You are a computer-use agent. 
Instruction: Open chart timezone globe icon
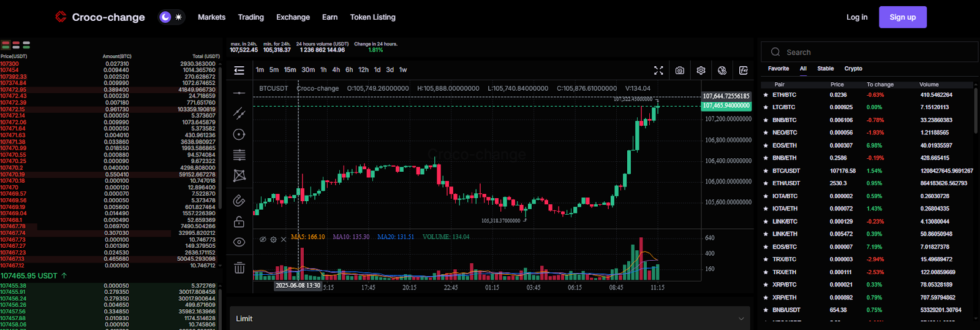coord(722,71)
